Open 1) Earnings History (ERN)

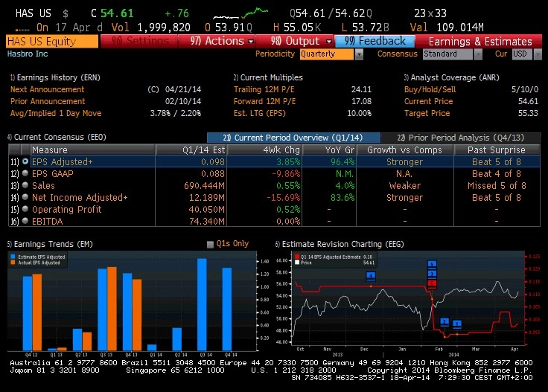pyautogui.click(x=55, y=77)
